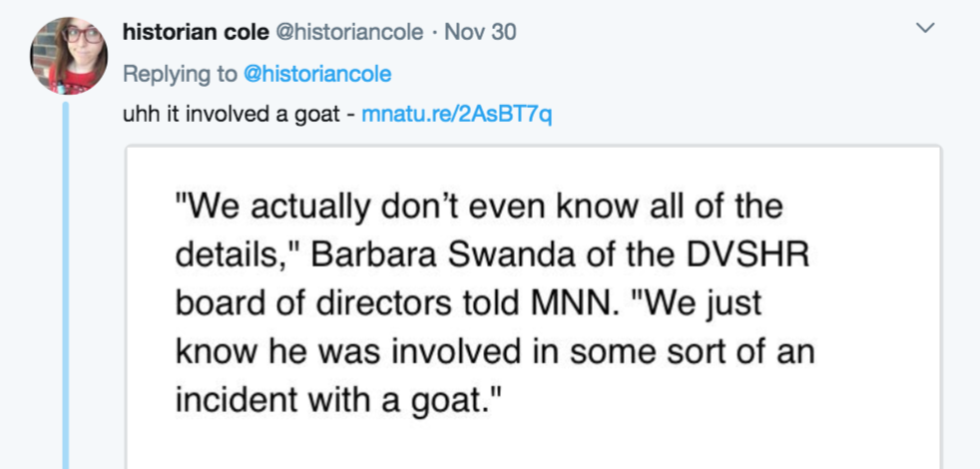Click blue @historiancole in Replying to line
This screenshot has width=980, height=469.
click(x=317, y=74)
